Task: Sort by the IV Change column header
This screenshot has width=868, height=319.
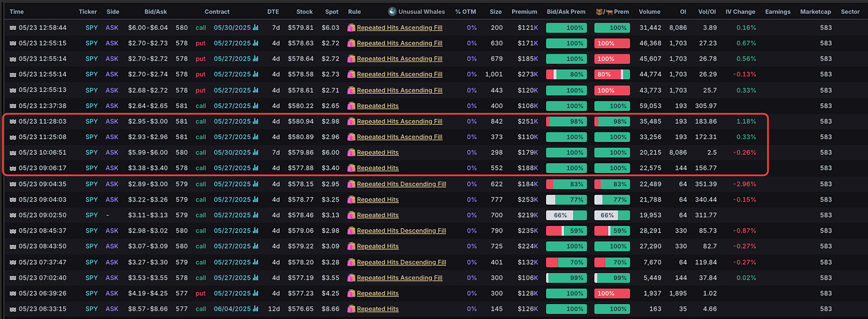Action: [740, 12]
